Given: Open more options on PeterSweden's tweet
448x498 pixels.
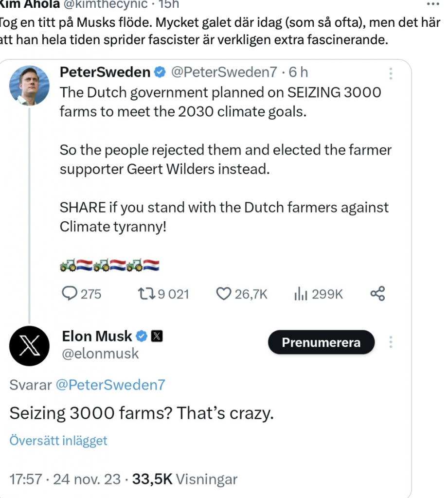Looking at the screenshot, I should [x=391, y=73].
